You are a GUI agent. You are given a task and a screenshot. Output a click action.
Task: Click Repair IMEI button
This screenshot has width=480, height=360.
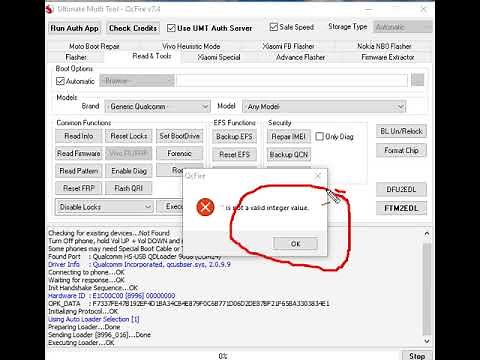point(289,136)
